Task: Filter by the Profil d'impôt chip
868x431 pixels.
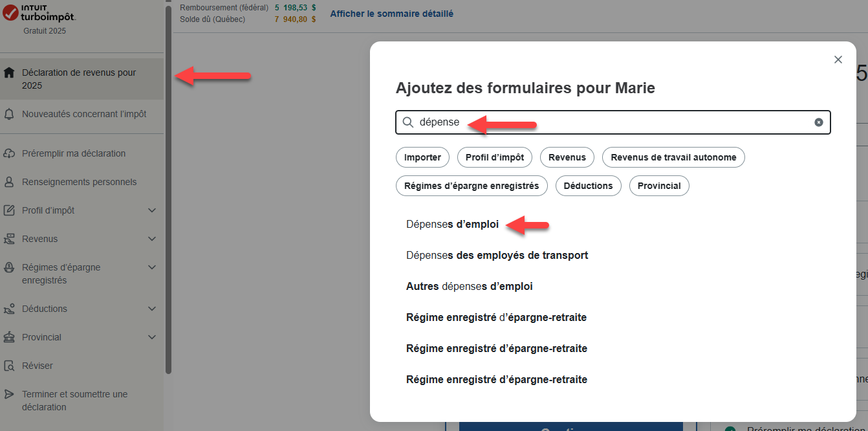Action: pyautogui.click(x=495, y=157)
